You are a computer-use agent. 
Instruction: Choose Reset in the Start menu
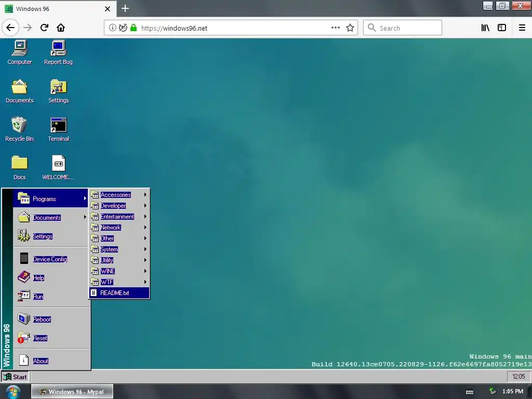coord(51,338)
